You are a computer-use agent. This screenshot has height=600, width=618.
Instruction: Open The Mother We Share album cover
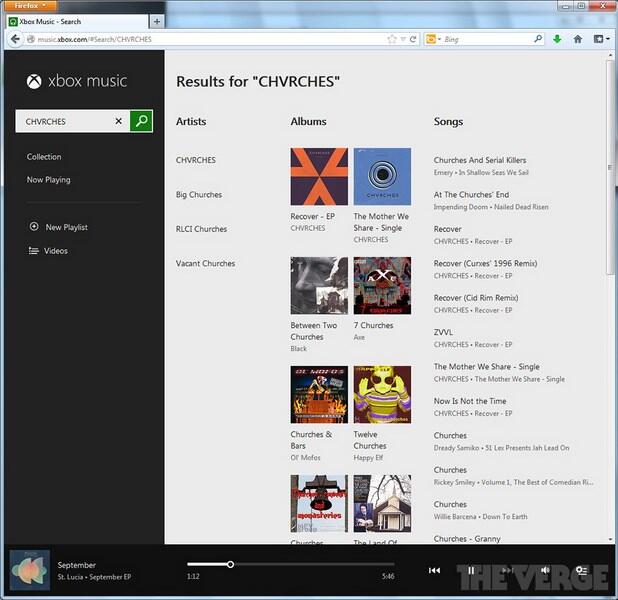[382, 177]
